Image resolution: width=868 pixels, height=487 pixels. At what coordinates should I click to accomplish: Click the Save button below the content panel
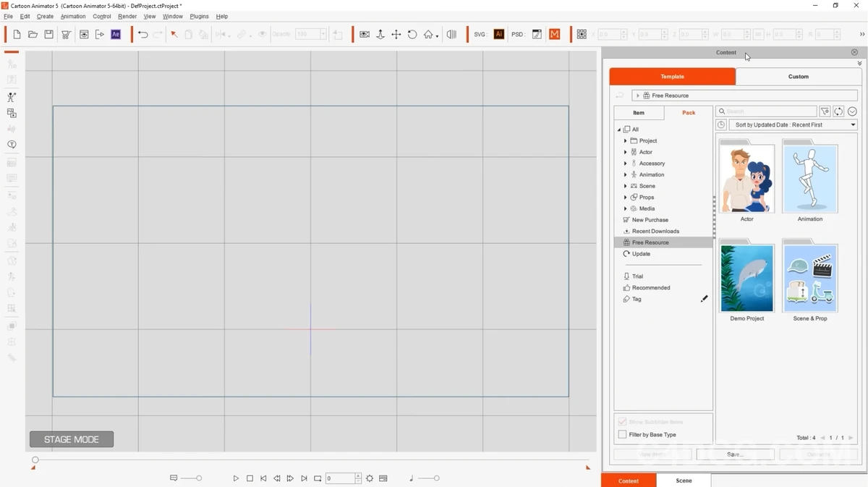pyautogui.click(x=735, y=454)
